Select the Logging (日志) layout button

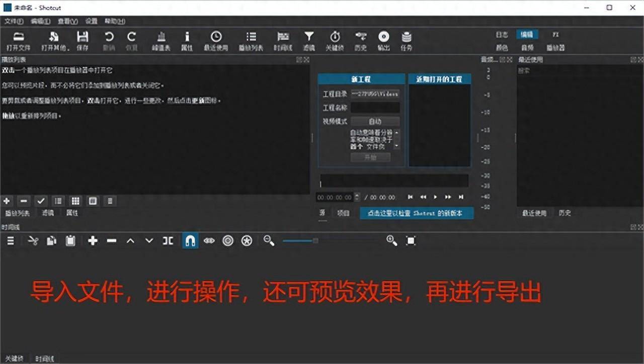pos(502,35)
